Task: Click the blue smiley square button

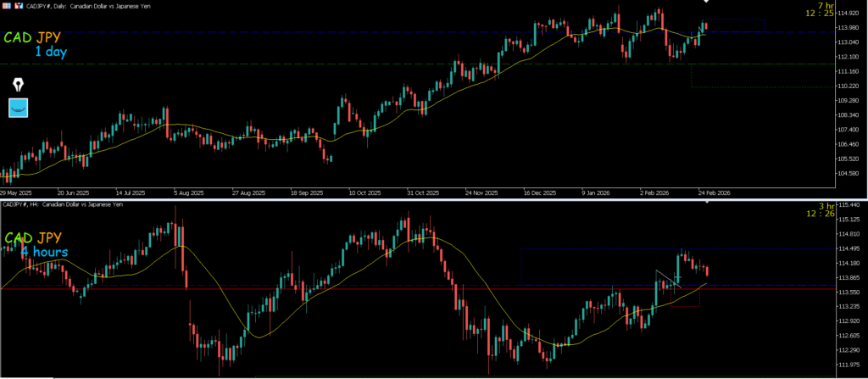Action: (19, 108)
